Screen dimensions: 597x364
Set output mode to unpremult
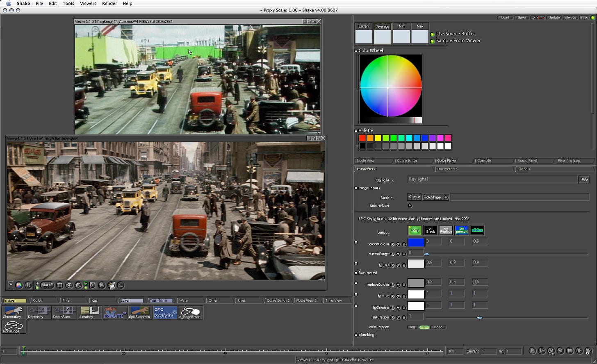[461, 230]
